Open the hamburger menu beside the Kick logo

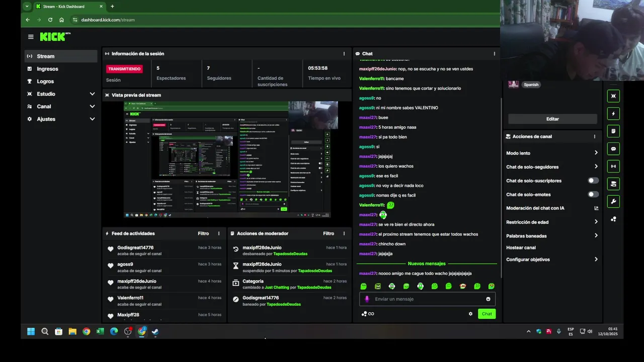pyautogui.click(x=31, y=37)
